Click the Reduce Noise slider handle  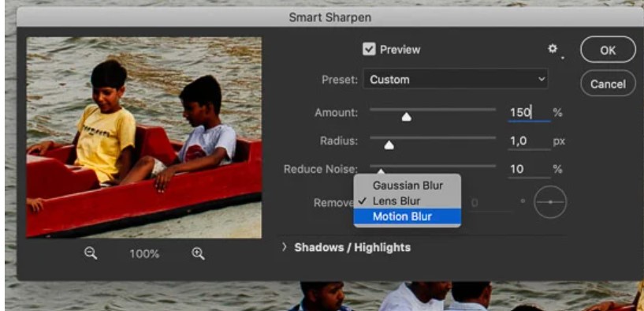(x=382, y=170)
